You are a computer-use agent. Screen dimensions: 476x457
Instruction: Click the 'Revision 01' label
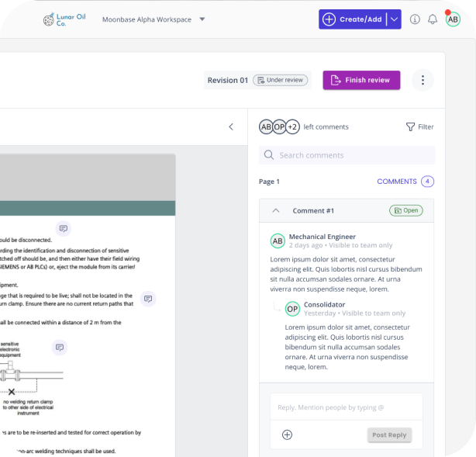tap(228, 80)
